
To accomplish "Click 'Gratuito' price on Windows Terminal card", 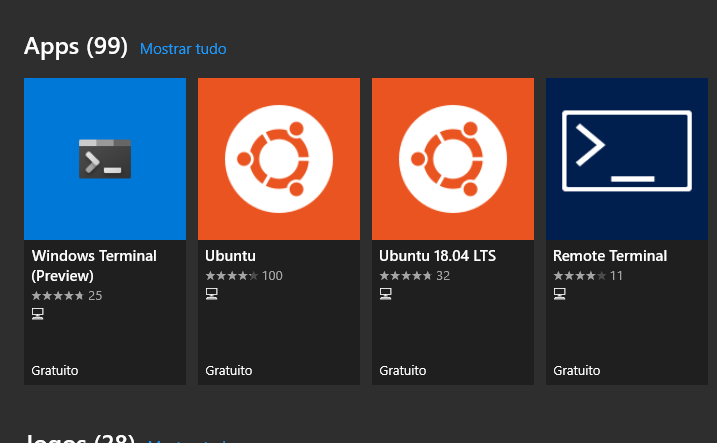I will pos(55,370).
